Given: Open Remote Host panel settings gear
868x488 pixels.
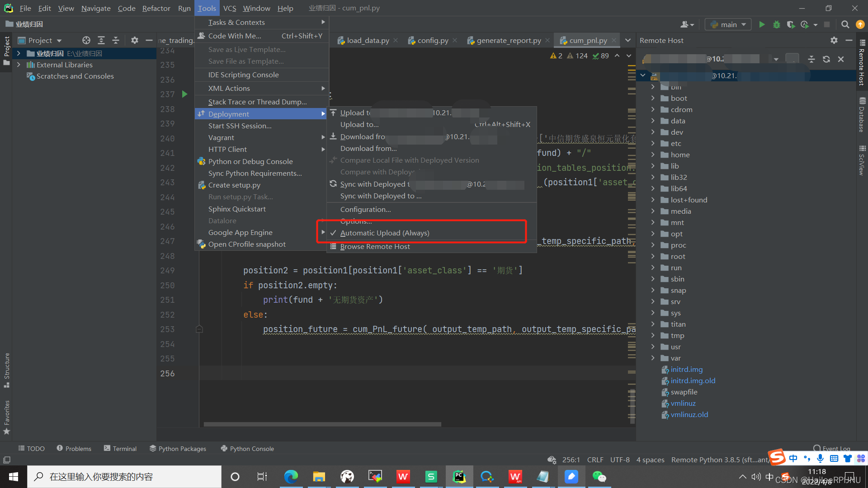Looking at the screenshot, I should pos(834,40).
